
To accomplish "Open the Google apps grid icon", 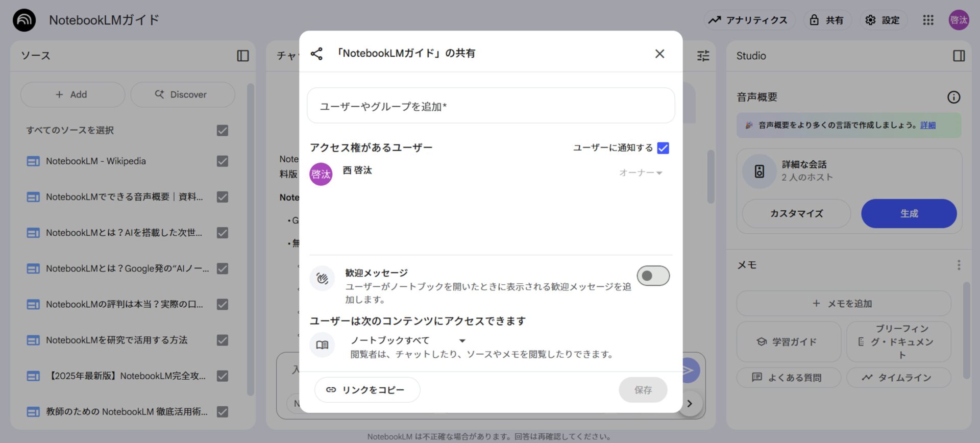I will point(928,20).
